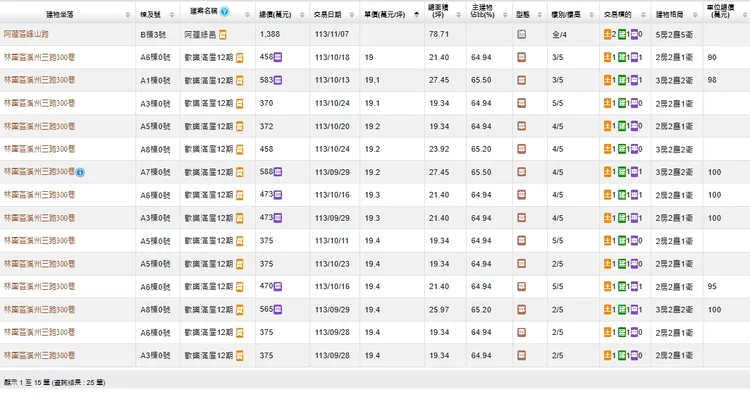Open the 林園區溪州三路300巷 link in the A7棟0號 row
The image size is (750, 395).
(39, 172)
